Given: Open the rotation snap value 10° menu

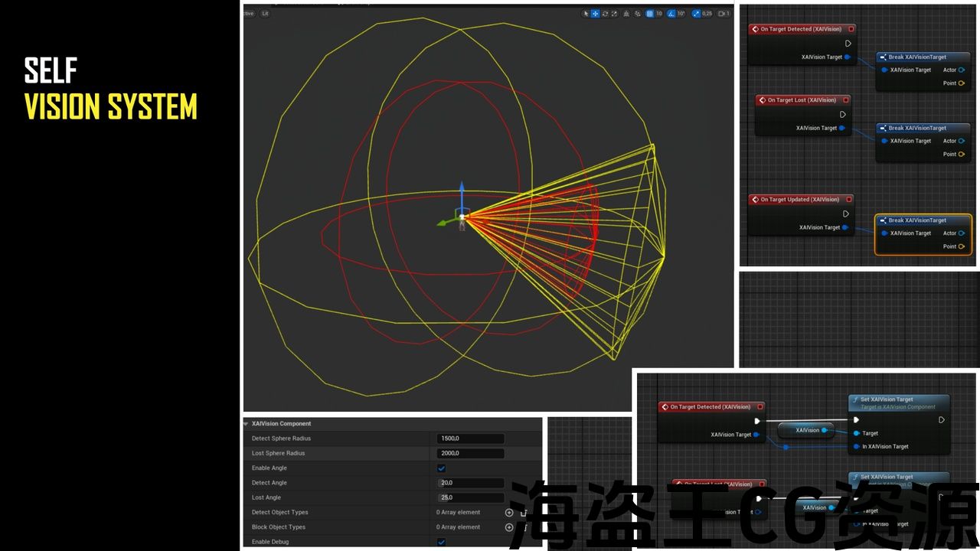Looking at the screenshot, I should 681,14.
